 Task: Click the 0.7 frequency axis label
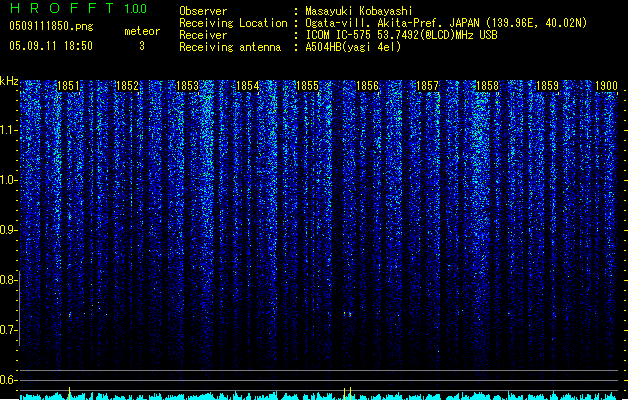pos(8,330)
